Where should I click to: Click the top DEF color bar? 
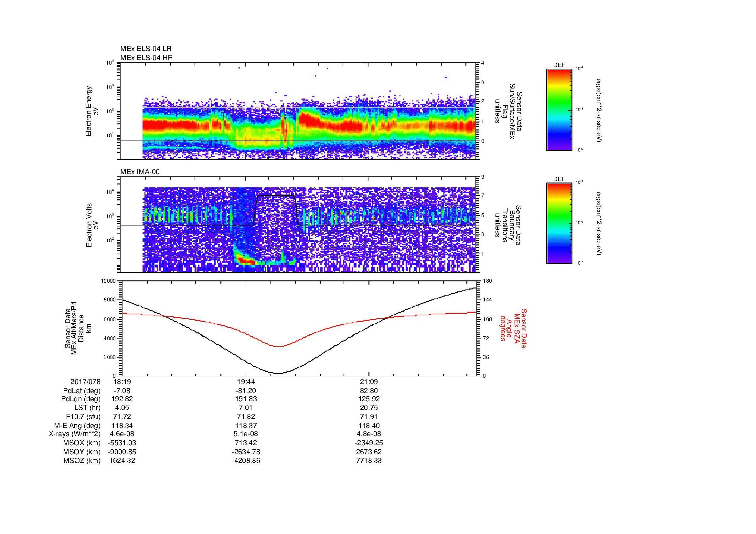click(x=559, y=110)
